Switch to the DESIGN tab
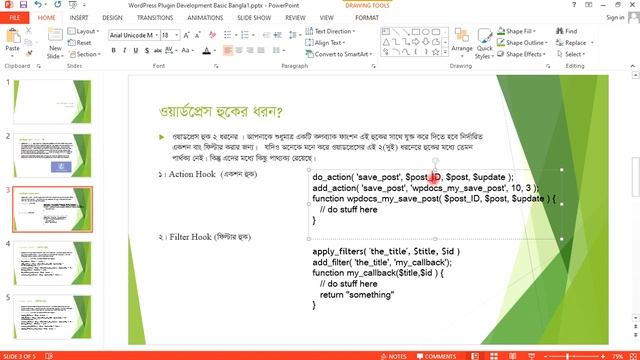This screenshot has height=360, width=640. click(112, 18)
